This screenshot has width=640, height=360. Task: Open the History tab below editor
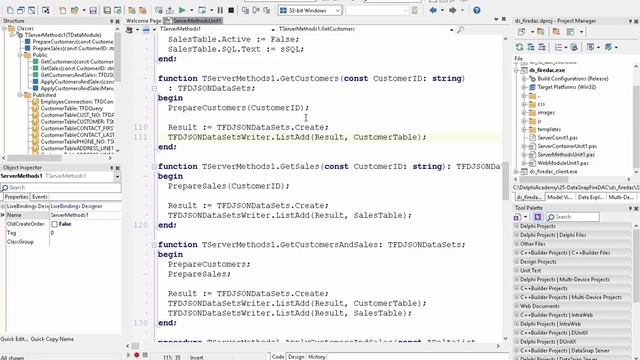316,357
